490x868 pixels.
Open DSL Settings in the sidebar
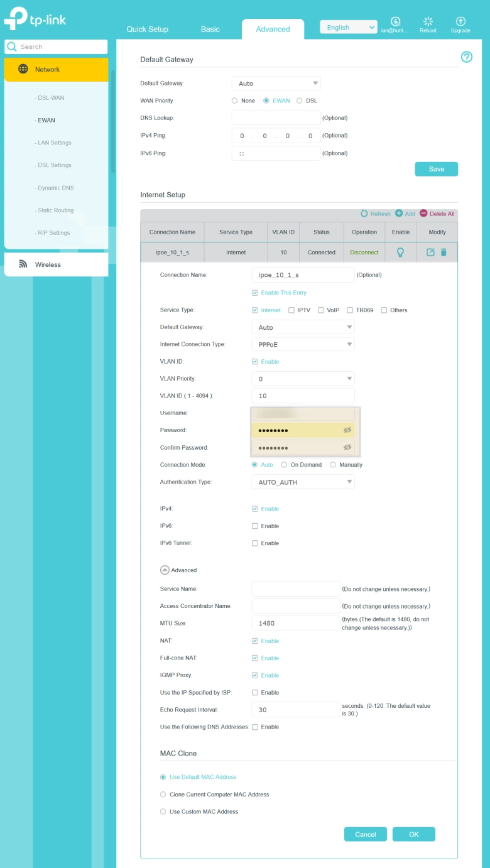click(54, 165)
